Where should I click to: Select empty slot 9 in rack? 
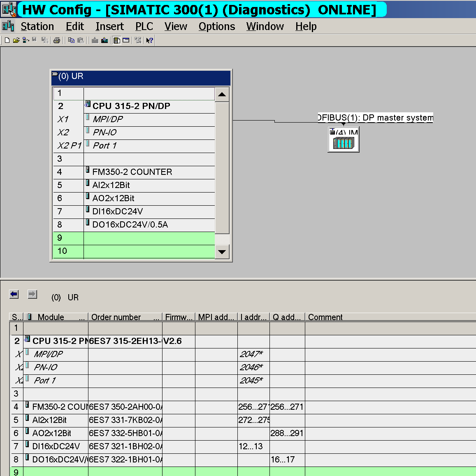pyautogui.click(x=134, y=238)
